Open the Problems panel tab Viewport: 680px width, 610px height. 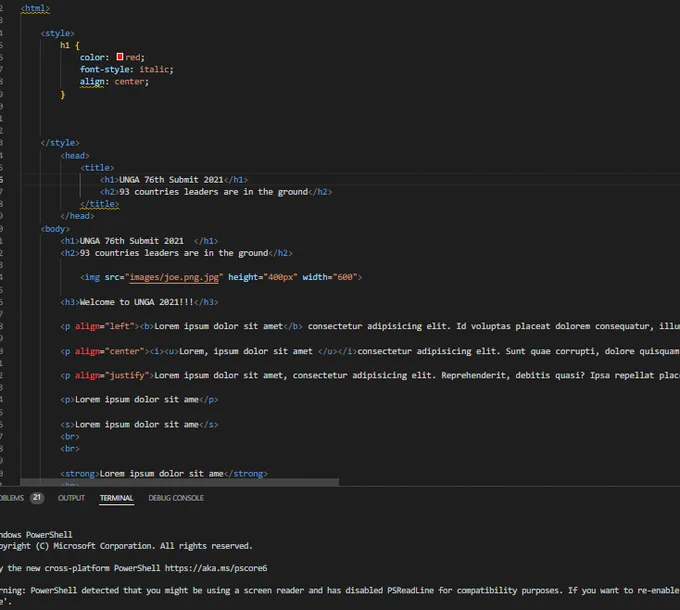[12, 498]
